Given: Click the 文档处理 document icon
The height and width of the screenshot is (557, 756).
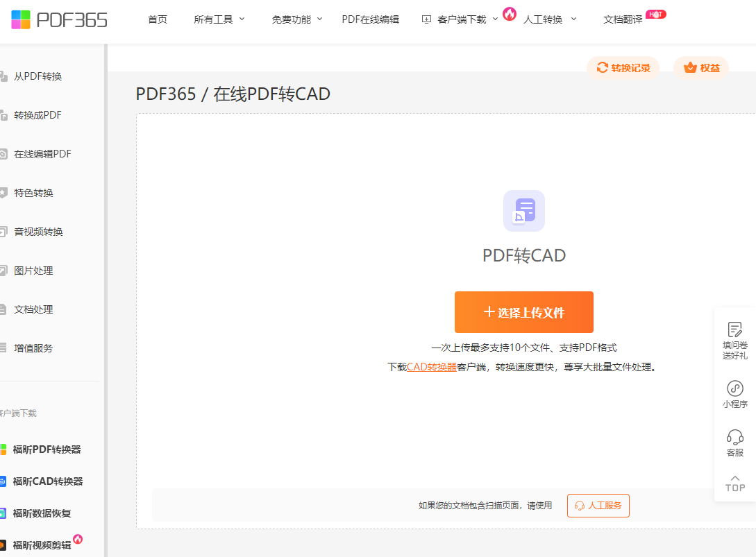Looking at the screenshot, I should [3, 309].
